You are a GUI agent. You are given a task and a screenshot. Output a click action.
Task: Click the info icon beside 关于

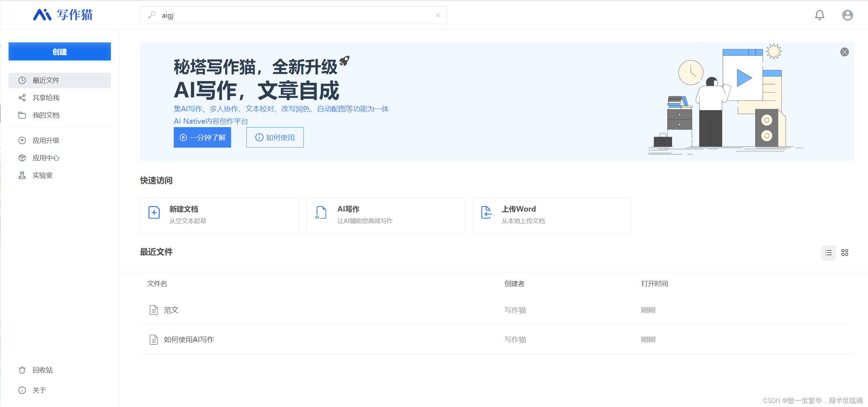[22, 390]
